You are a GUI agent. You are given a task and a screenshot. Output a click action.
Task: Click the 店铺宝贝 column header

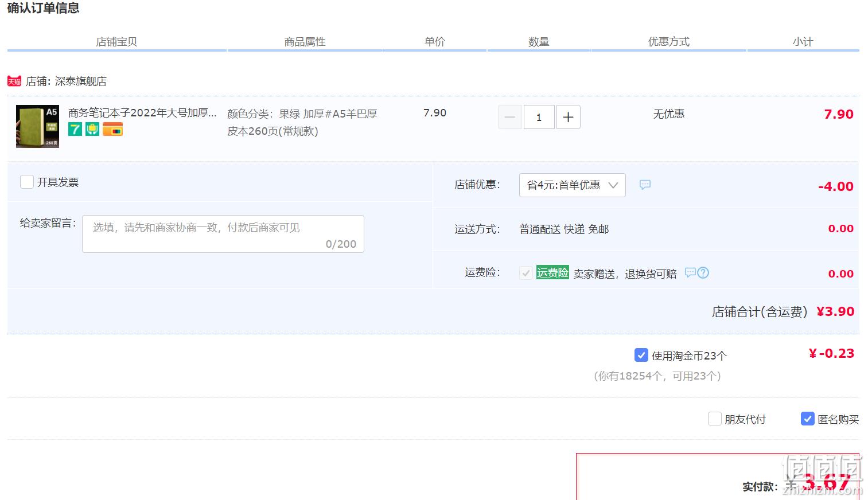[x=116, y=42]
